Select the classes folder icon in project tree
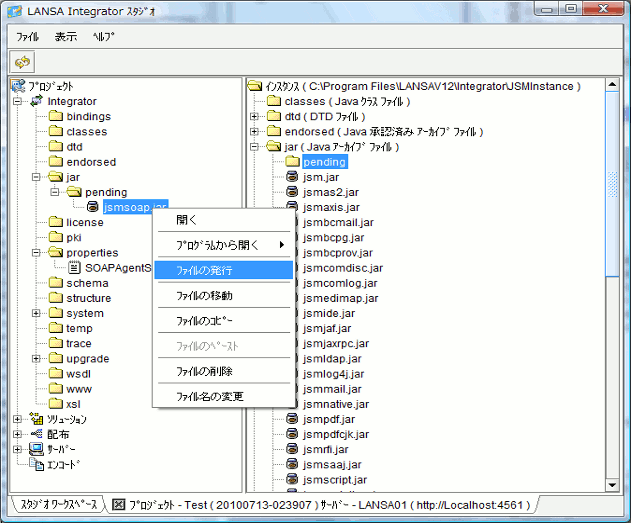Screen dimensions: 631x523 (x=56, y=131)
